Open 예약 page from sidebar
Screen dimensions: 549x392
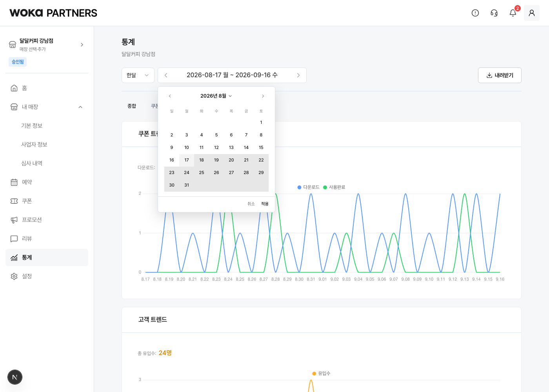[x=47, y=182]
